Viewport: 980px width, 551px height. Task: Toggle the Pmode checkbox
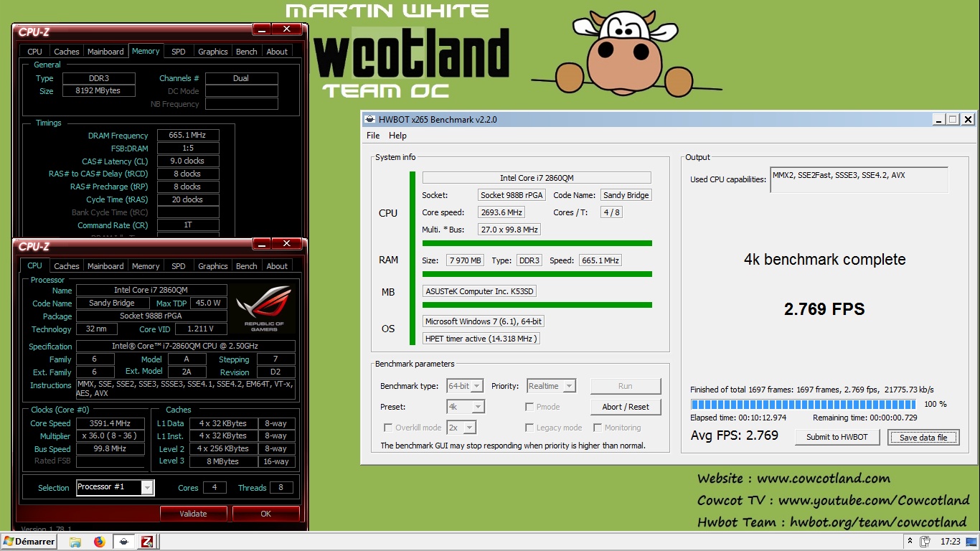529,407
